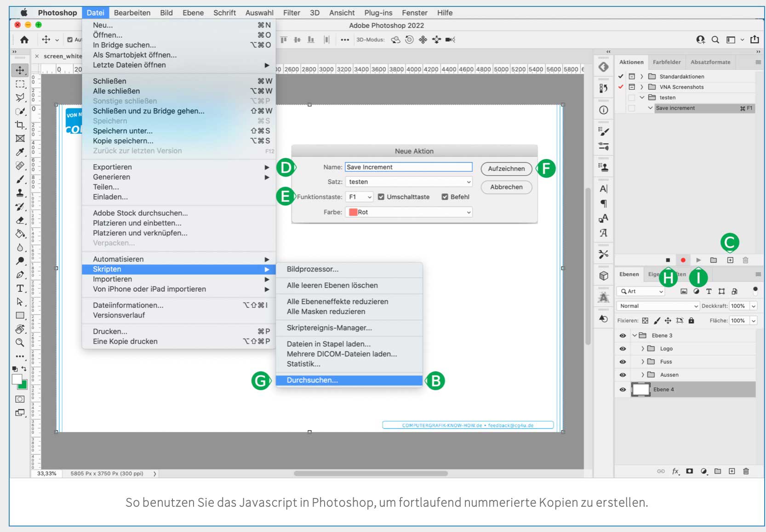Play the selected action
Viewport: 766px width, 532px height.
(698, 260)
